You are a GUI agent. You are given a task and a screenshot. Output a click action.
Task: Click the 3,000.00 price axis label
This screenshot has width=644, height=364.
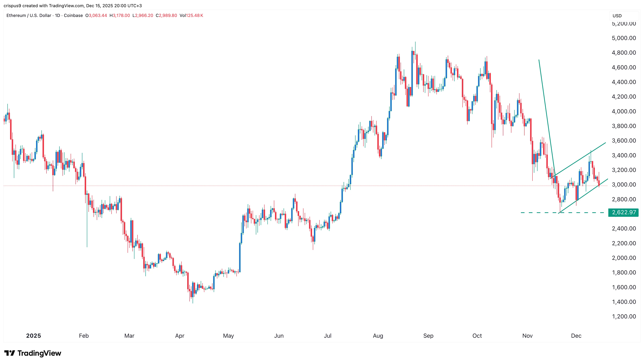click(x=624, y=185)
